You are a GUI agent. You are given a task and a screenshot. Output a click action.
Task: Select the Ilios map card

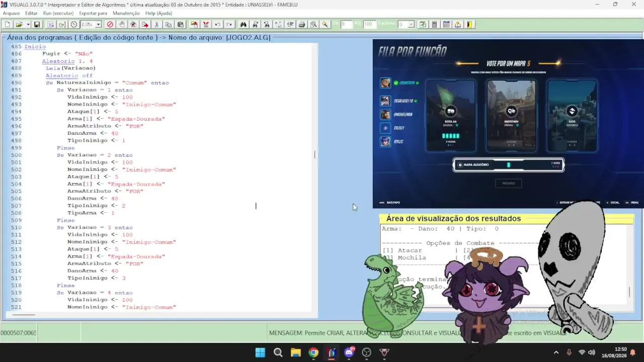pos(572,115)
